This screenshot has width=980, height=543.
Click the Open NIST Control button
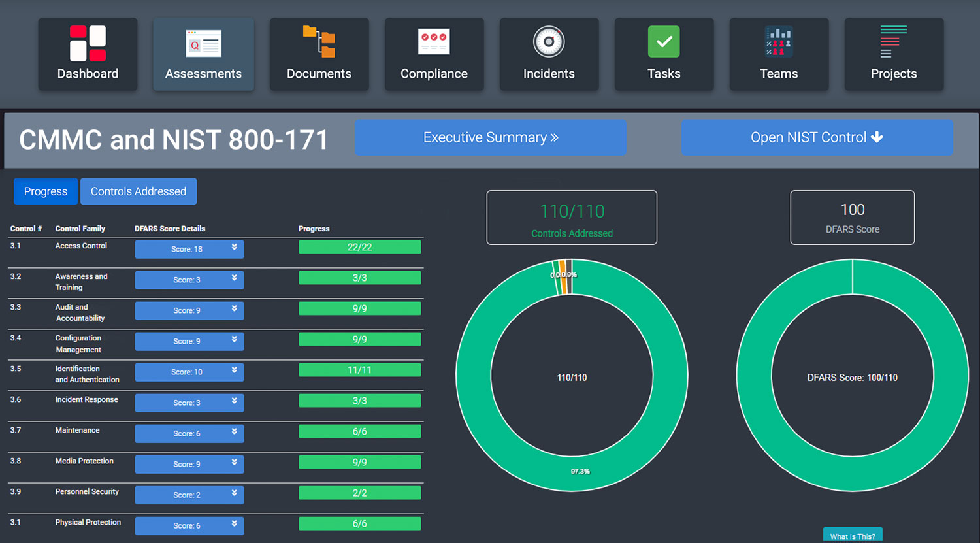[817, 137]
